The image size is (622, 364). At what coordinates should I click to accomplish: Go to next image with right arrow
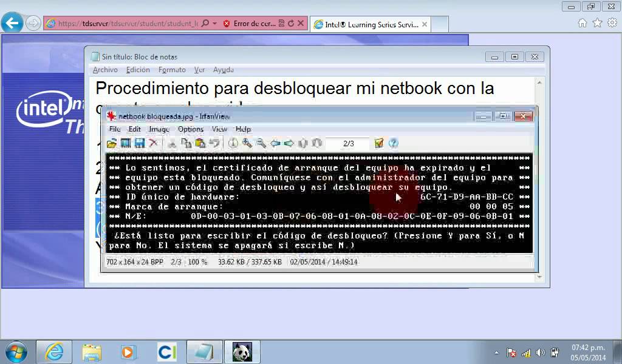(289, 143)
